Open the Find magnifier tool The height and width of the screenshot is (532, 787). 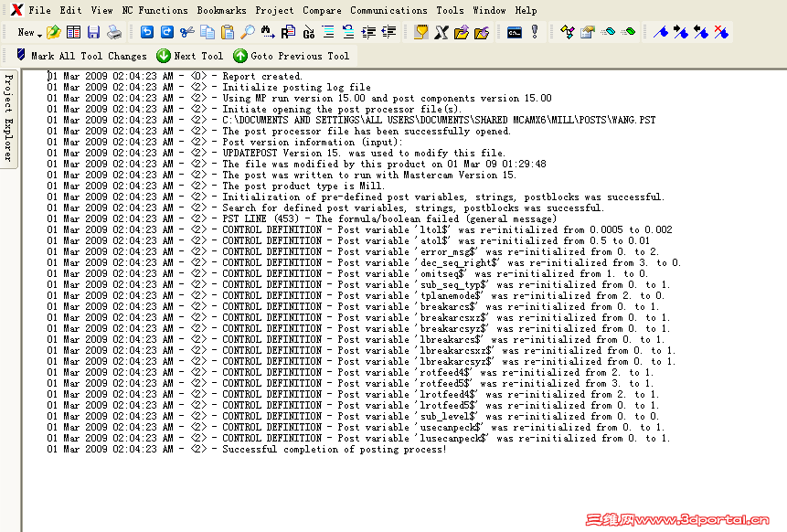click(246, 31)
